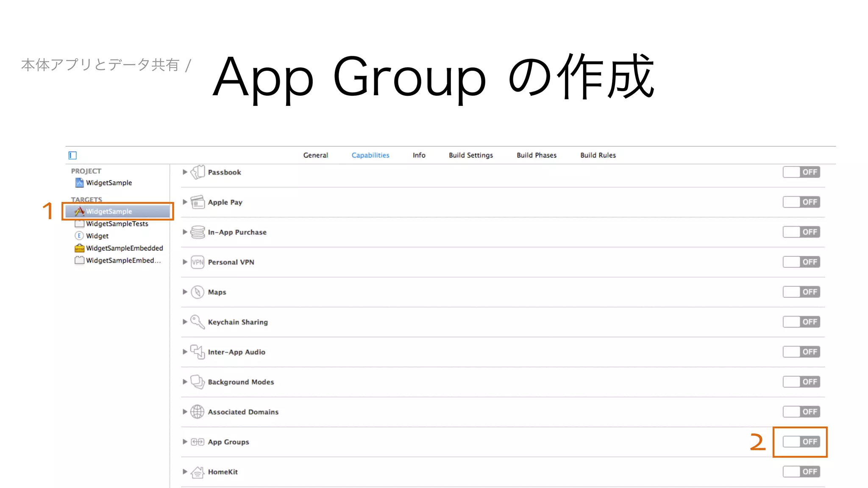This screenshot has height=488, width=868.
Task: Open the Build Rules tab
Action: [598, 155]
